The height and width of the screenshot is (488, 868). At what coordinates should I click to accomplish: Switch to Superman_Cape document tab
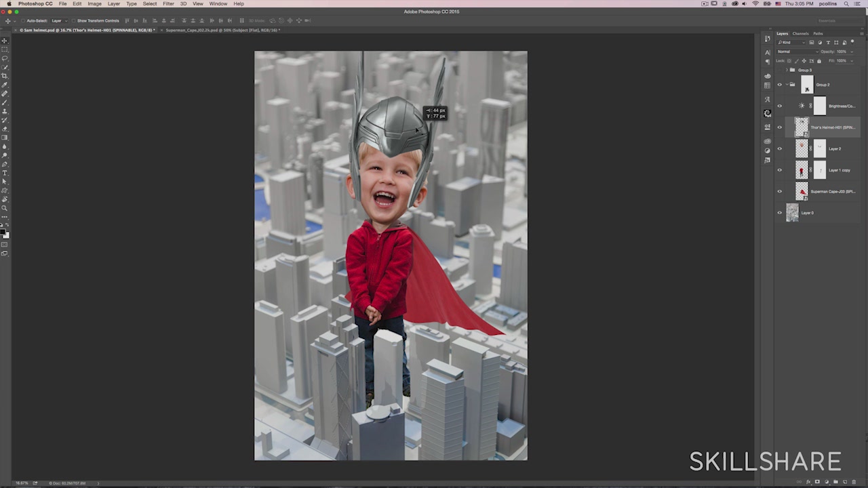click(221, 30)
